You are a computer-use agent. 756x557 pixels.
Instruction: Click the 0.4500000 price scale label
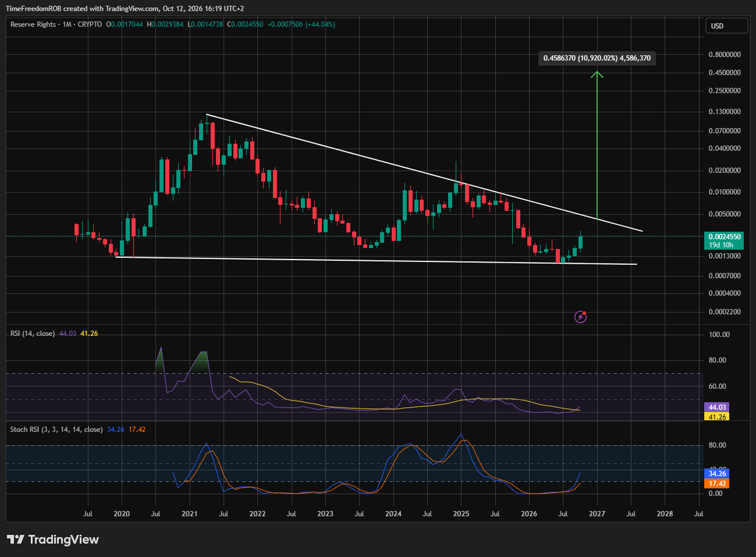click(x=723, y=73)
